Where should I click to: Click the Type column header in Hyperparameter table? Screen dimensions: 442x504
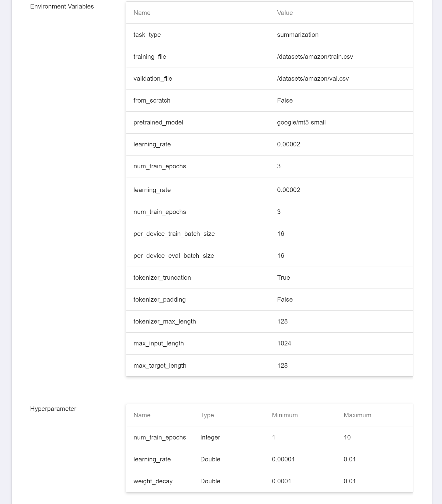(207, 415)
